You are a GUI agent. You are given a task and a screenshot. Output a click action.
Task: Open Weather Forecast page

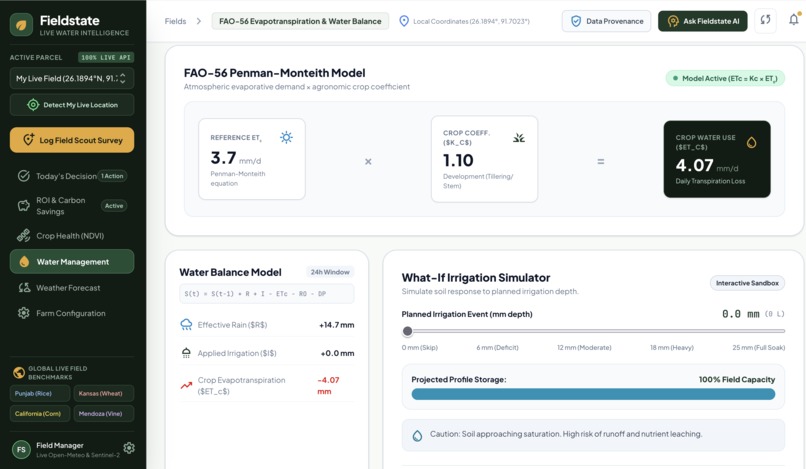pyautogui.click(x=71, y=288)
